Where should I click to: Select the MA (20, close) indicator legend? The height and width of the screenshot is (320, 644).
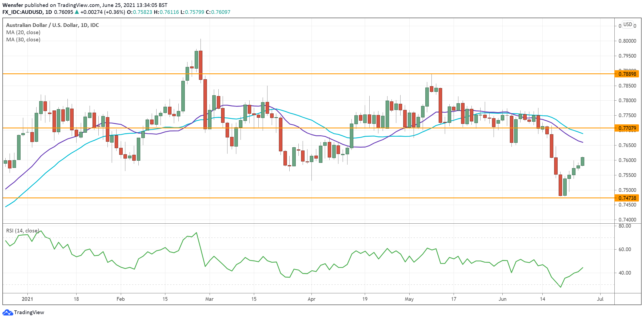[23, 32]
